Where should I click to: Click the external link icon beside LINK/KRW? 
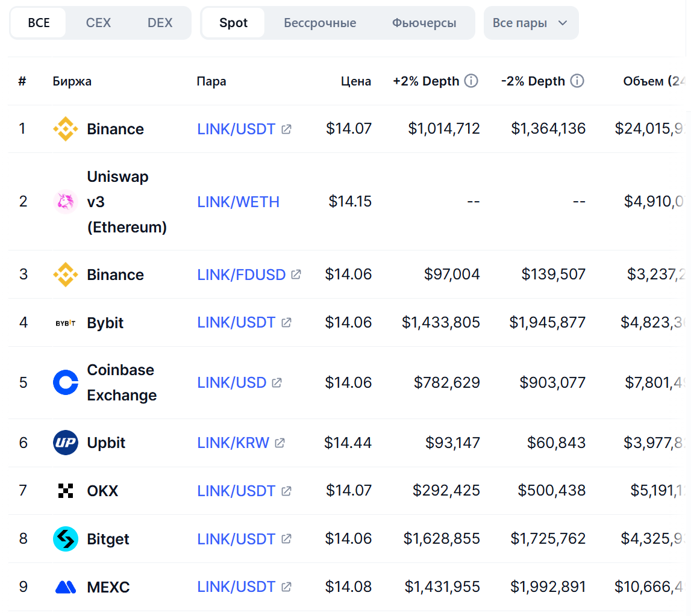(280, 443)
